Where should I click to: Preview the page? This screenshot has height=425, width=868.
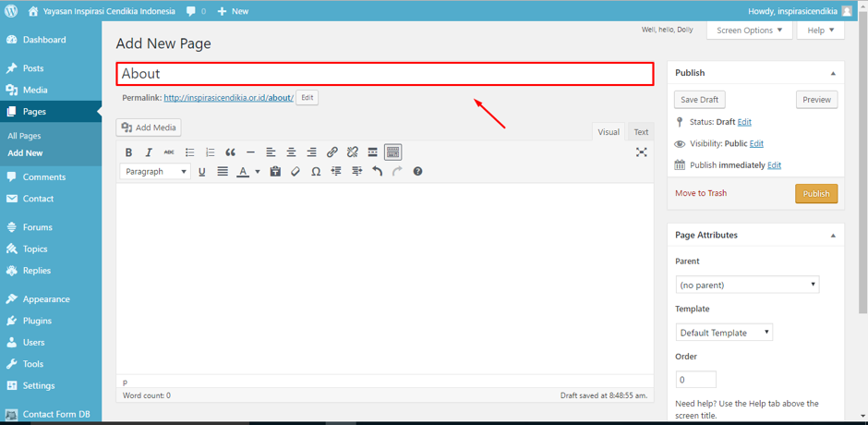[x=817, y=100]
